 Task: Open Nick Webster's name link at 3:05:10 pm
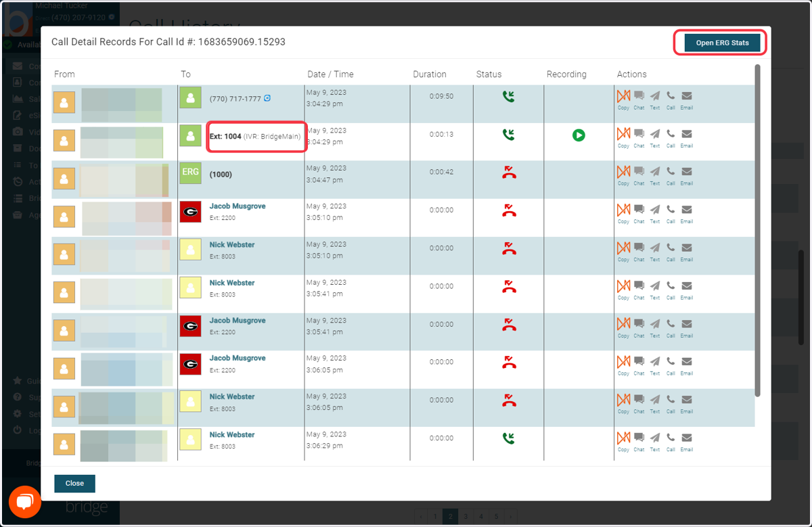[232, 244]
